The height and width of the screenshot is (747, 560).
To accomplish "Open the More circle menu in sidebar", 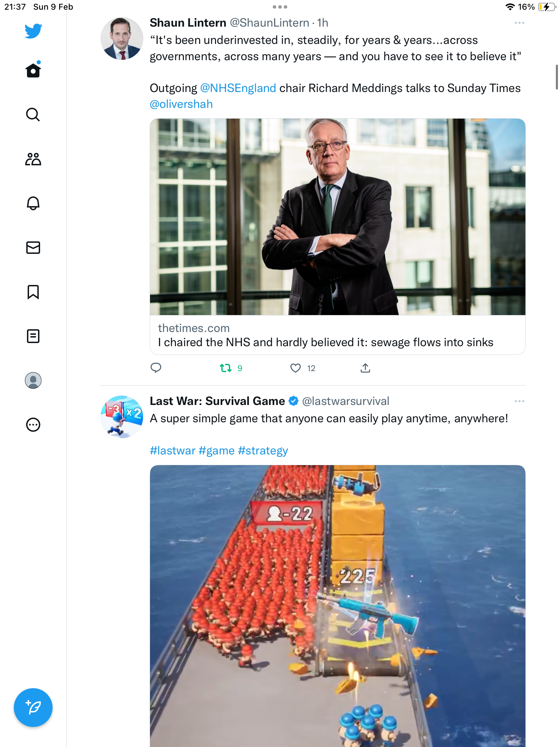I will pyautogui.click(x=33, y=425).
